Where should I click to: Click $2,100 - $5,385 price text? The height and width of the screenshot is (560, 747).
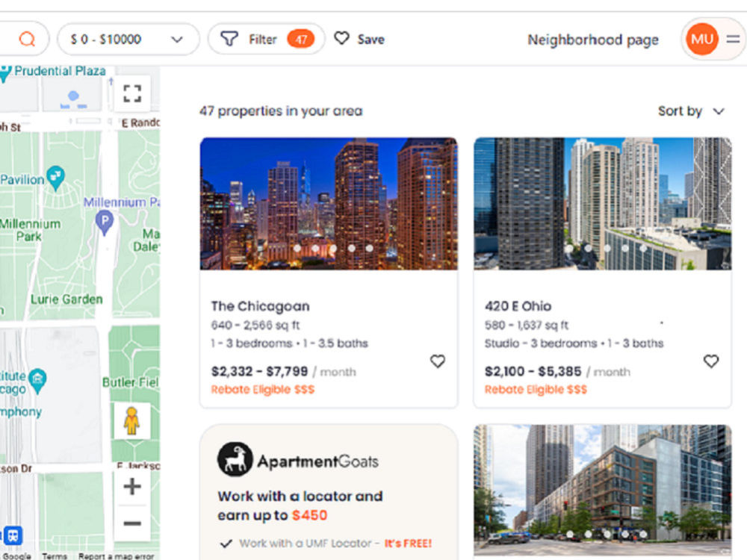pyautogui.click(x=533, y=371)
